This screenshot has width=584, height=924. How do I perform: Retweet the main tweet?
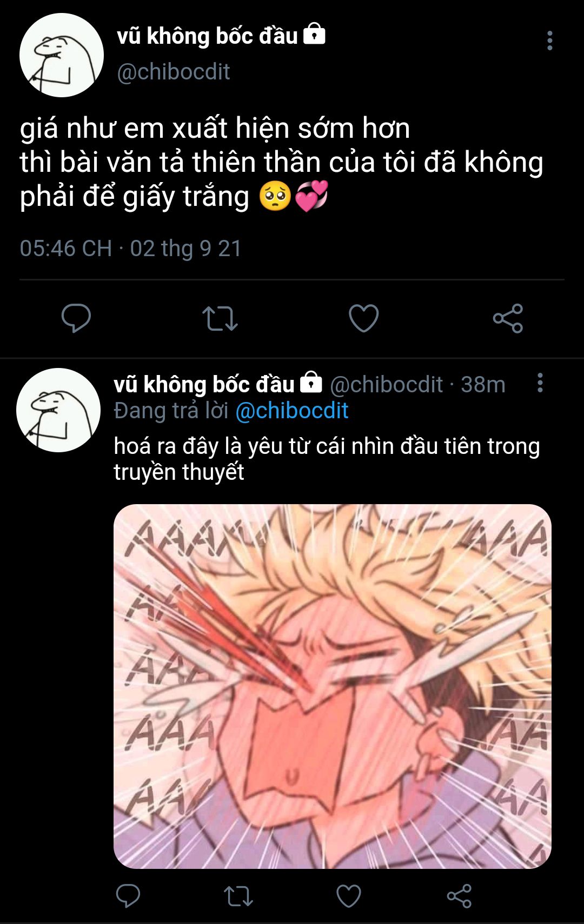(220, 318)
